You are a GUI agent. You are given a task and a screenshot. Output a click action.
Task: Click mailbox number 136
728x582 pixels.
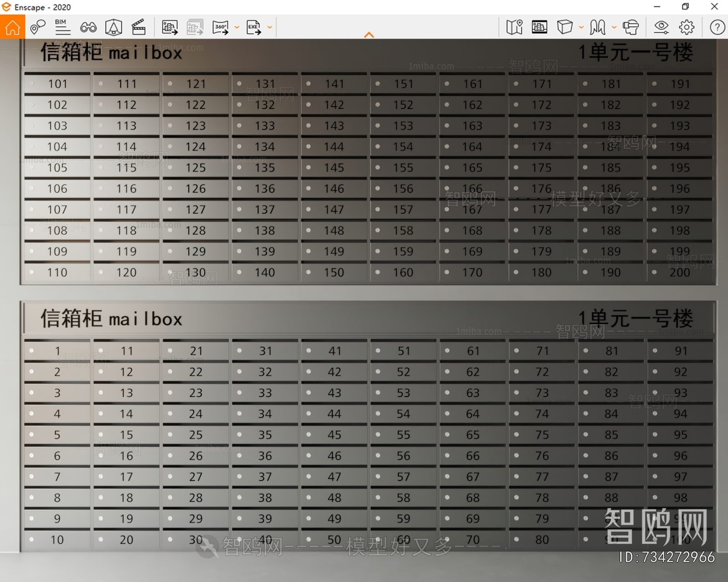pos(265,189)
